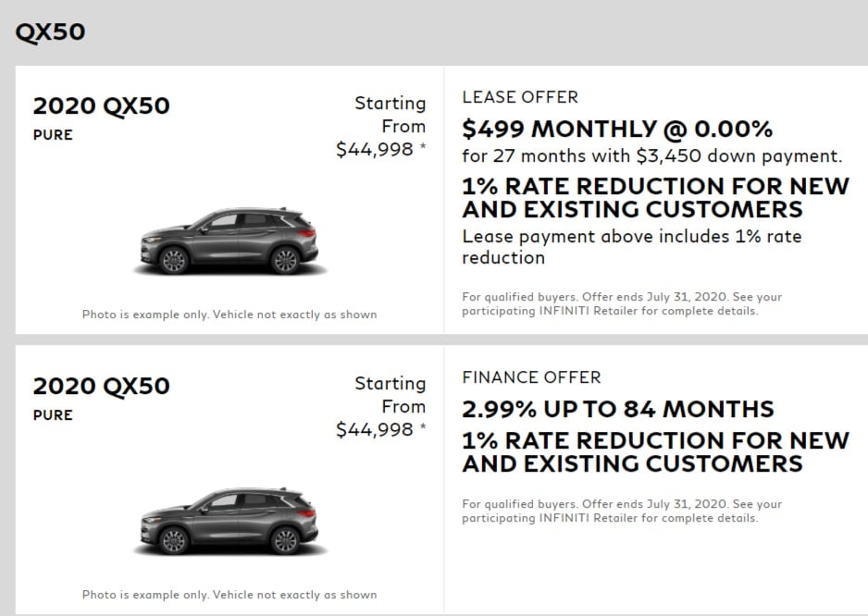Click the $44,998 starting price in finance card
Image resolution: width=868 pixels, height=616 pixels.
tap(375, 429)
